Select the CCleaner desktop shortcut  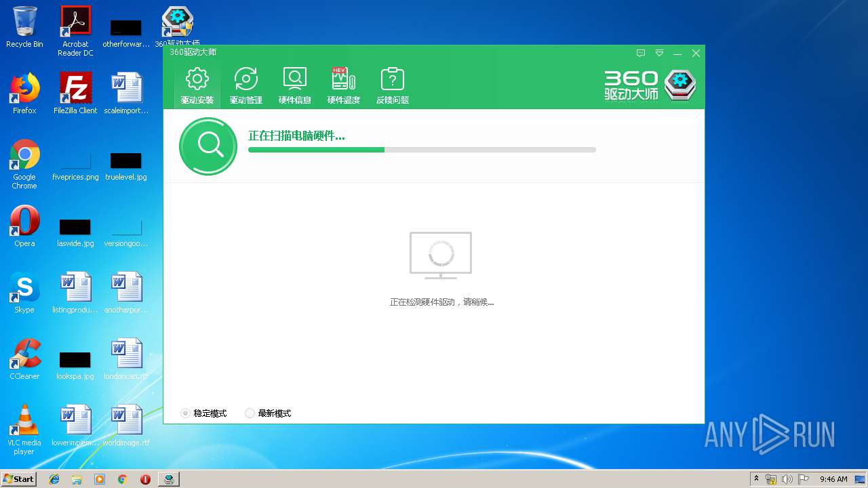coord(24,359)
